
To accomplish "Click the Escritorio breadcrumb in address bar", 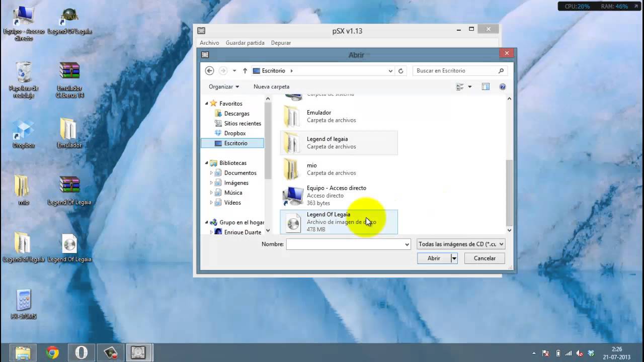I will pos(273,71).
